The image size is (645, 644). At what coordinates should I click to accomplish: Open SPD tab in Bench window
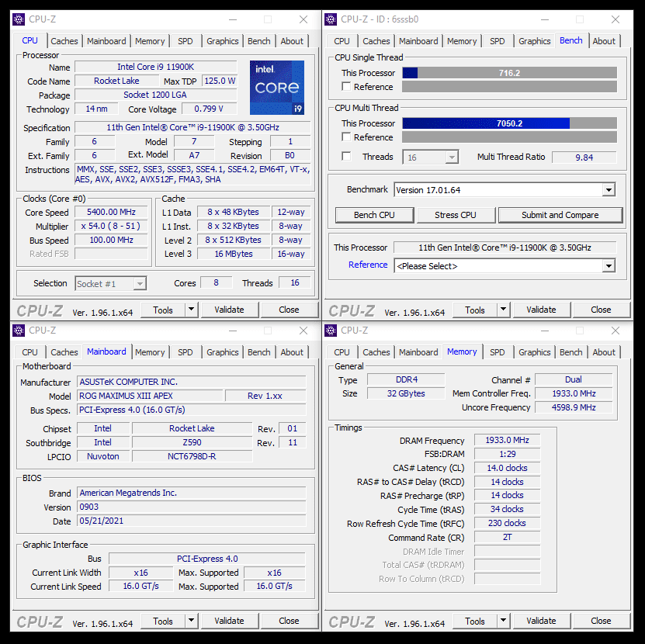(497, 41)
